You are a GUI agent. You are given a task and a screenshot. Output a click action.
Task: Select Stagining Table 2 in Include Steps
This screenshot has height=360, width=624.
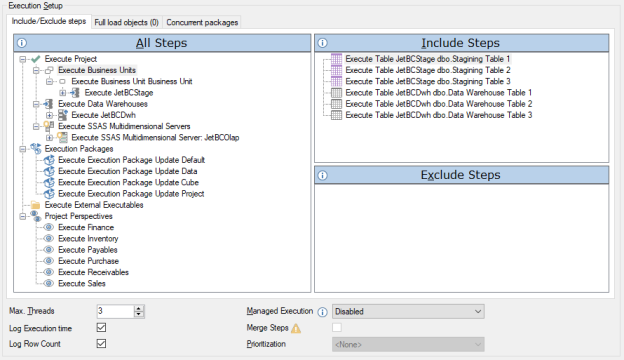point(428,70)
